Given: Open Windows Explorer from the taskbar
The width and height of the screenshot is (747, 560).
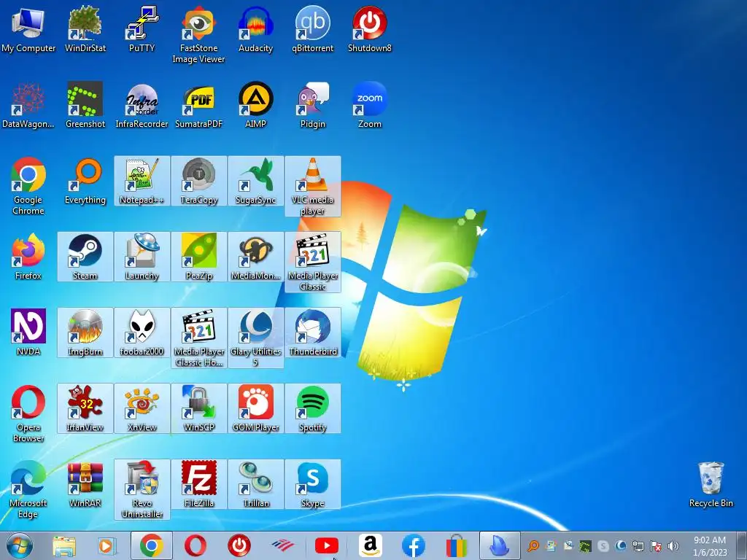Looking at the screenshot, I should (x=64, y=545).
